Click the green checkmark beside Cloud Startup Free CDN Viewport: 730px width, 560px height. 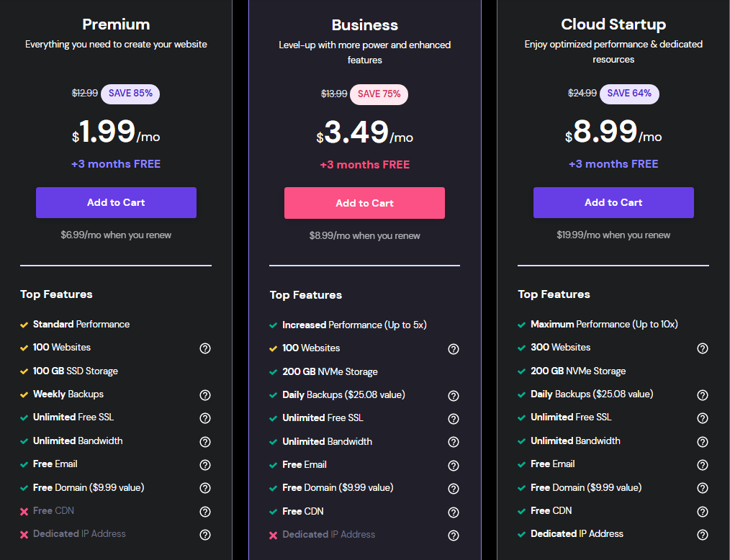[521, 511]
